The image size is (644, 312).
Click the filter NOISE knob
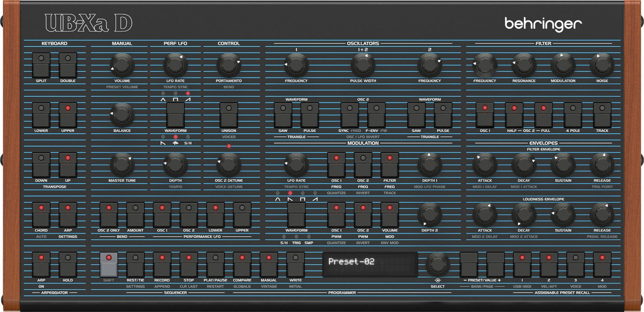click(602, 65)
